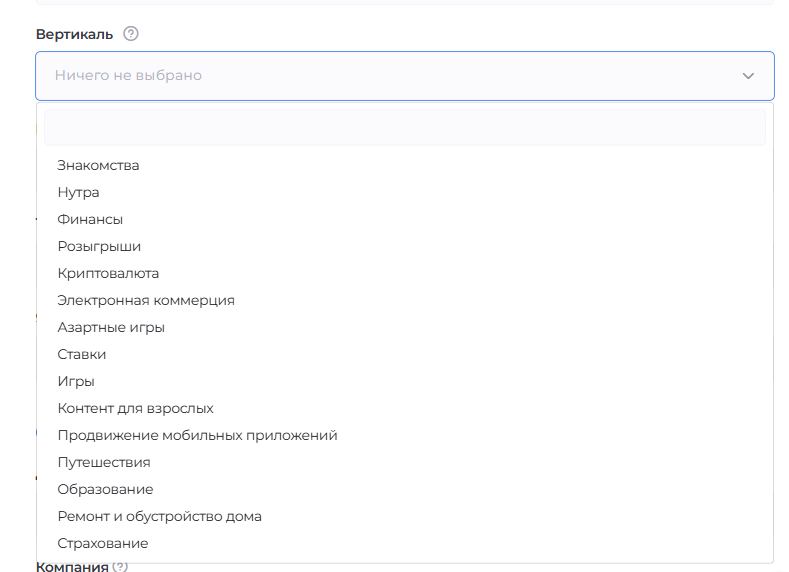Click the search field inside dropdown list
Screen dimensions: 789x572
(404, 128)
